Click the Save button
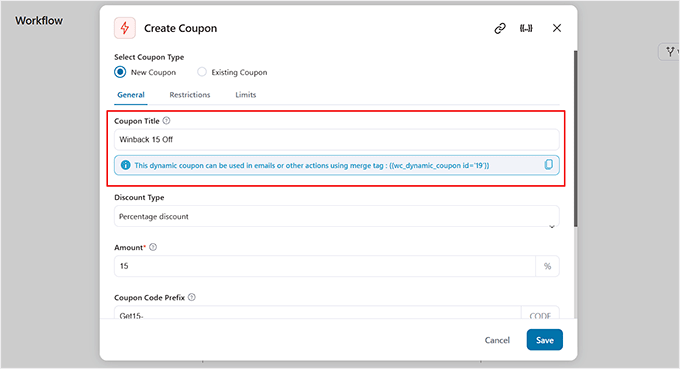This screenshot has width=680, height=369. 545,340
